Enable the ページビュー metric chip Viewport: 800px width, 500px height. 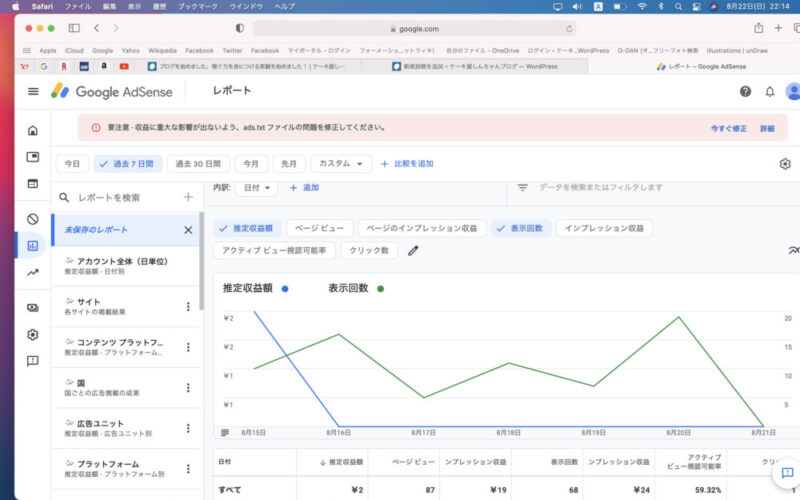coord(319,228)
